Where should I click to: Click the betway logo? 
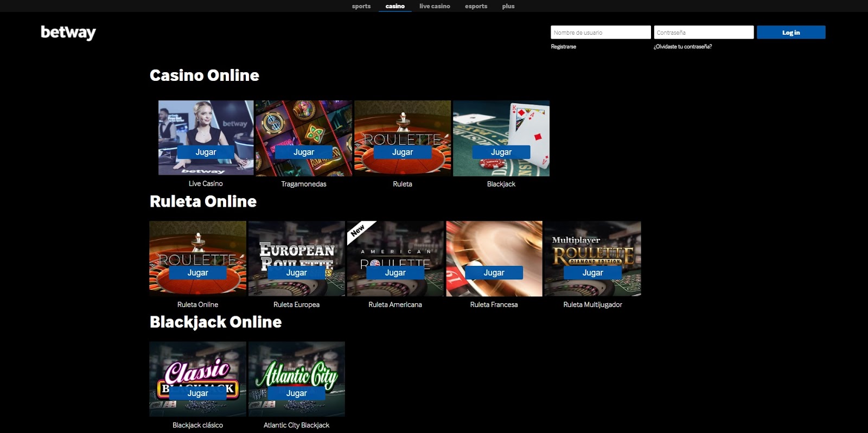[x=68, y=33]
